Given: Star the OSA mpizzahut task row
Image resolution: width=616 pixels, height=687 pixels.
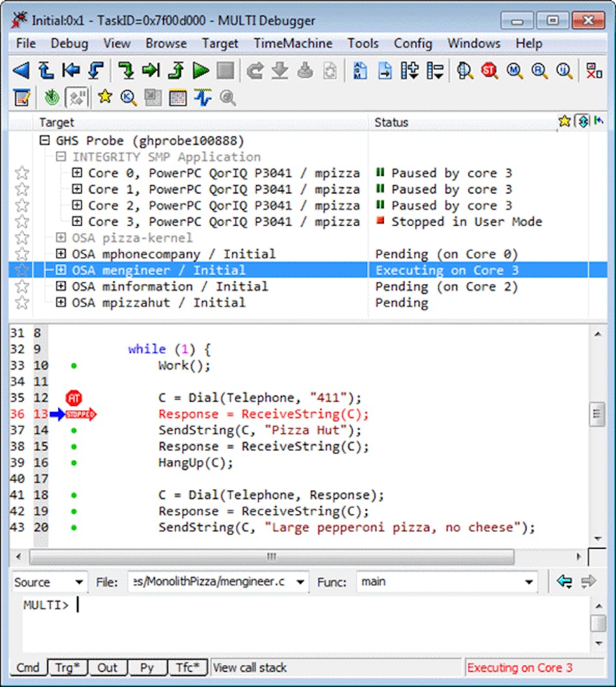Looking at the screenshot, I should point(21,302).
